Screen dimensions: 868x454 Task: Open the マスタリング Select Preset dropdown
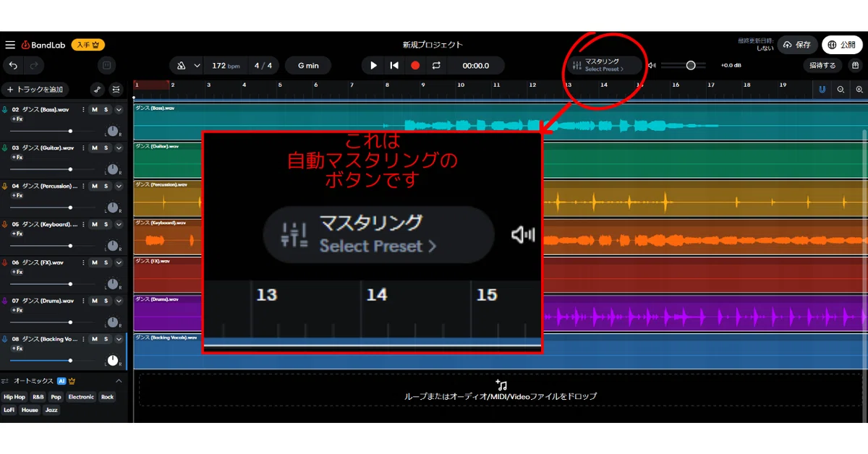(604, 66)
